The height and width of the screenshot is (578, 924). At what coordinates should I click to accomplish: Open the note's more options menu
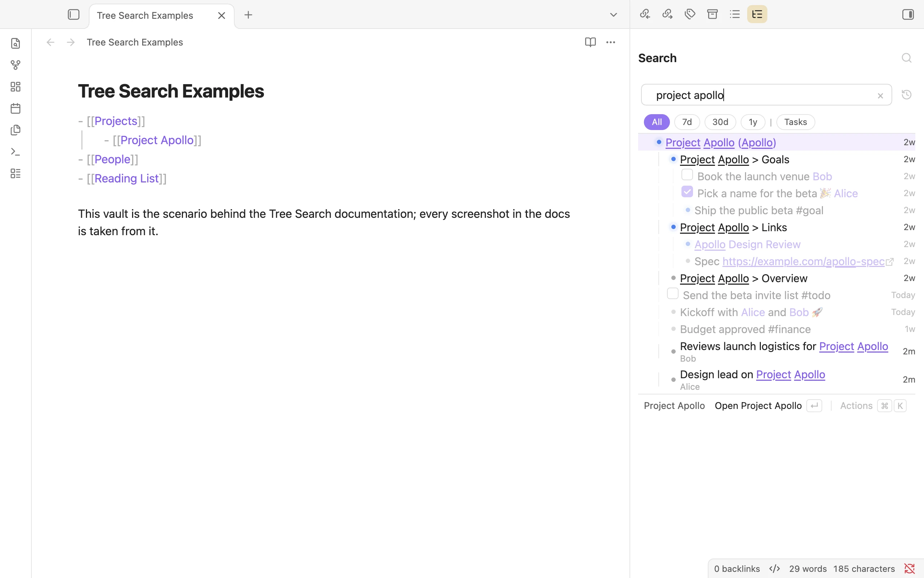611,42
